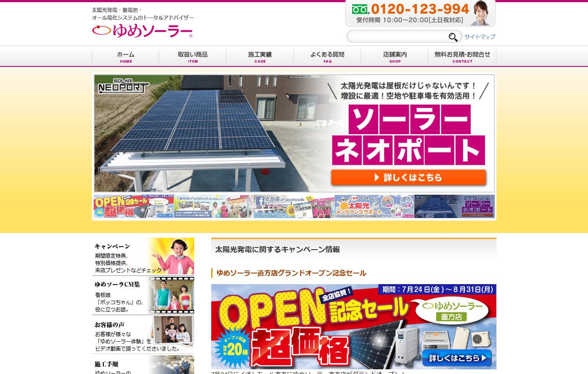The width and height of the screenshot is (588, 374).
Task: Click the blue 詳しくはこちら sale button
Action: (457, 358)
